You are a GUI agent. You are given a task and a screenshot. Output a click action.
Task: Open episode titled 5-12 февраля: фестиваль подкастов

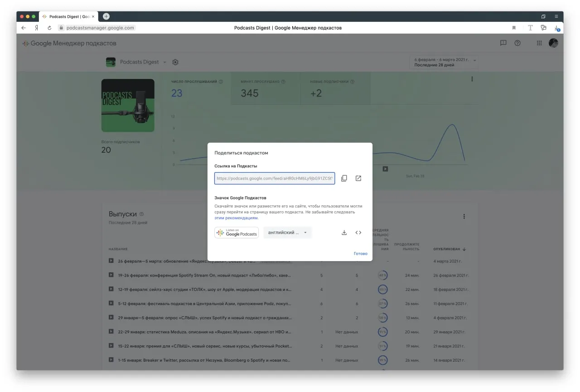coord(204,303)
